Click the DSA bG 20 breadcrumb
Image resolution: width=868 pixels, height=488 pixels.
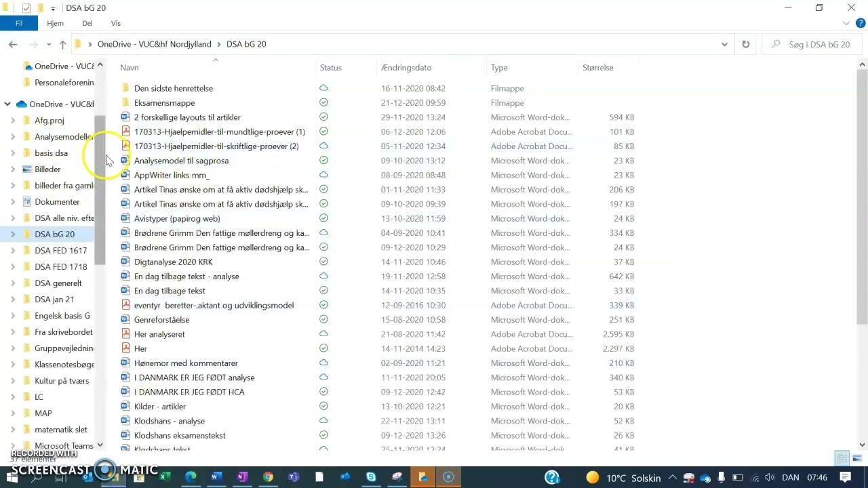click(x=246, y=44)
